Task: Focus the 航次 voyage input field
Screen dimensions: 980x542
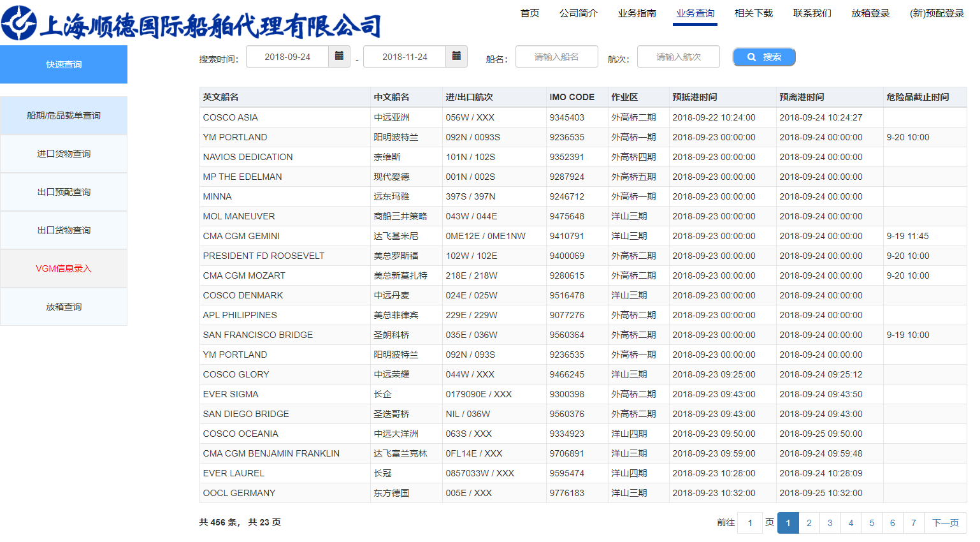Action: pos(678,57)
